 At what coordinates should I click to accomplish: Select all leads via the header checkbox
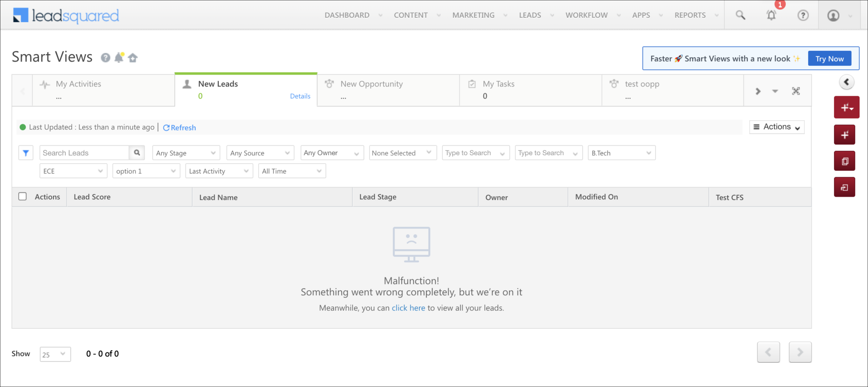click(x=22, y=196)
